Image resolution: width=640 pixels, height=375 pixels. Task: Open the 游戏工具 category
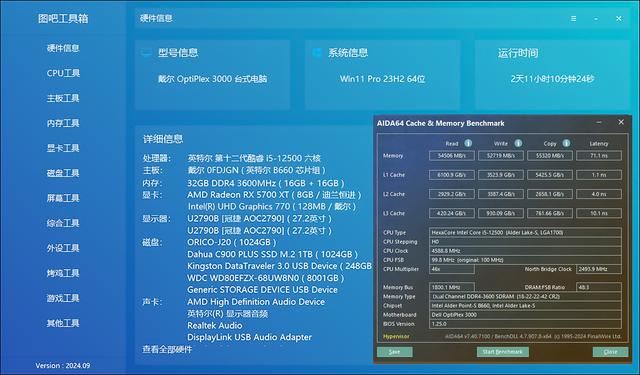tap(63, 298)
